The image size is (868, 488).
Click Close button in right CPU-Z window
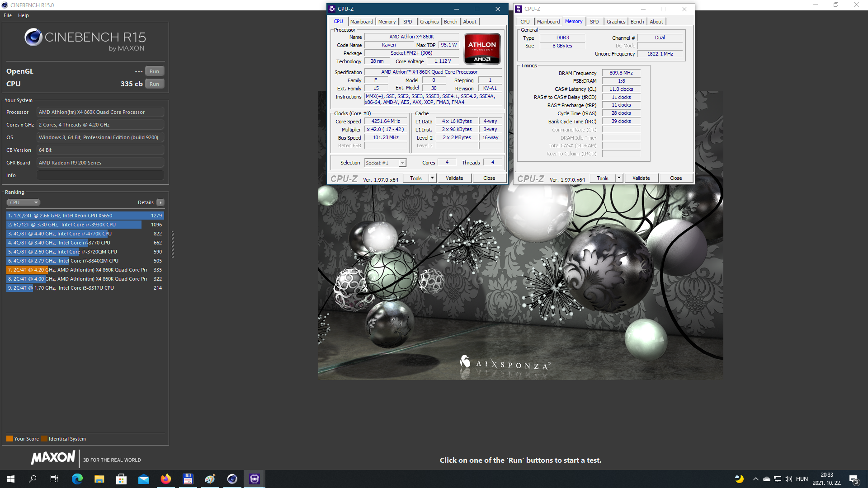676,178
